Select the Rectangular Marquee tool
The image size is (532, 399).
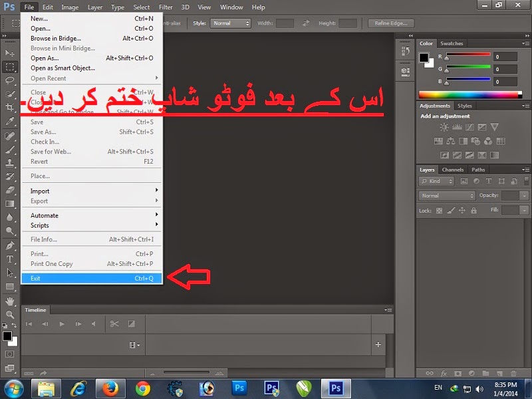10,67
